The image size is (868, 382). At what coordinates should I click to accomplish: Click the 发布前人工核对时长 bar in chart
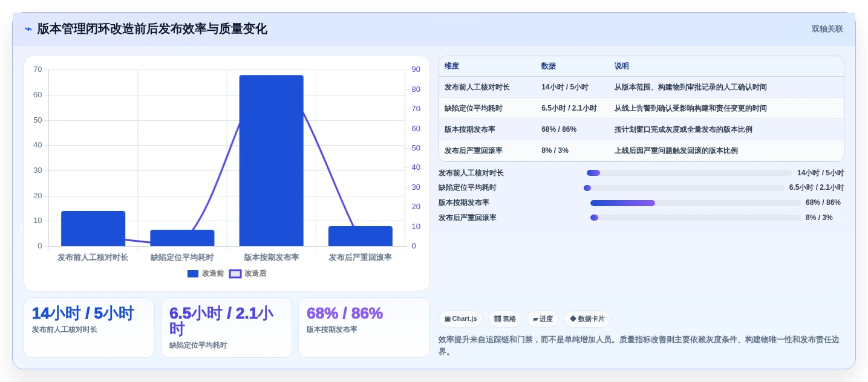click(93, 228)
